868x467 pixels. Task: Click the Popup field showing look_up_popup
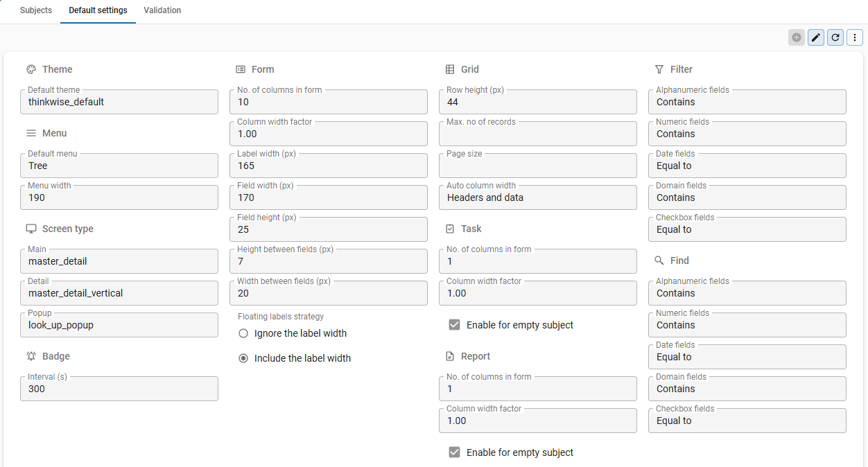119,324
